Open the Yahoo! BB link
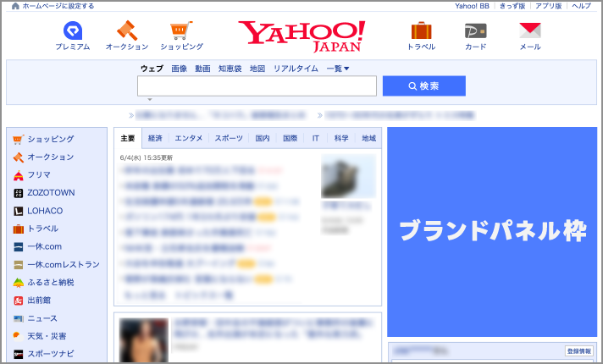 point(472,6)
